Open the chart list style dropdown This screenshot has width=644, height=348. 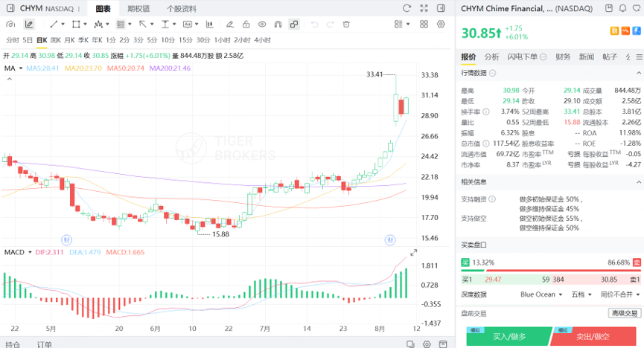pyautogui.click(x=402, y=25)
